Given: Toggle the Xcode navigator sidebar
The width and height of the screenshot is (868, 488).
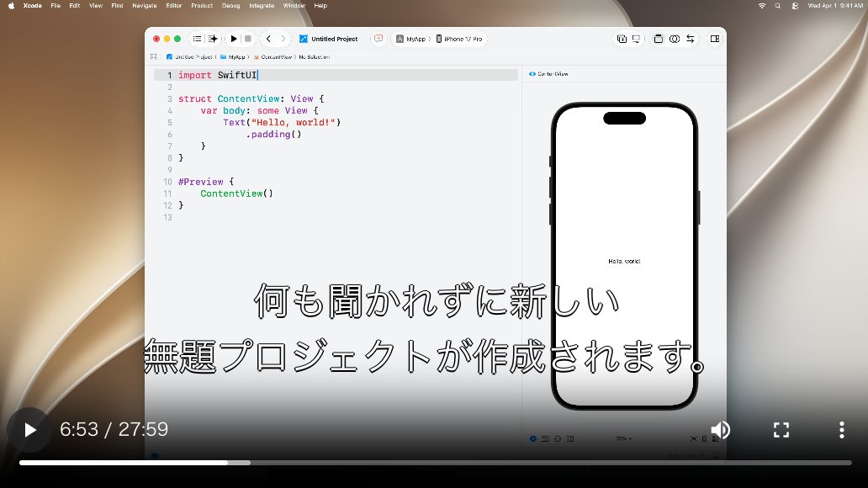Looking at the screenshot, I should (x=197, y=39).
